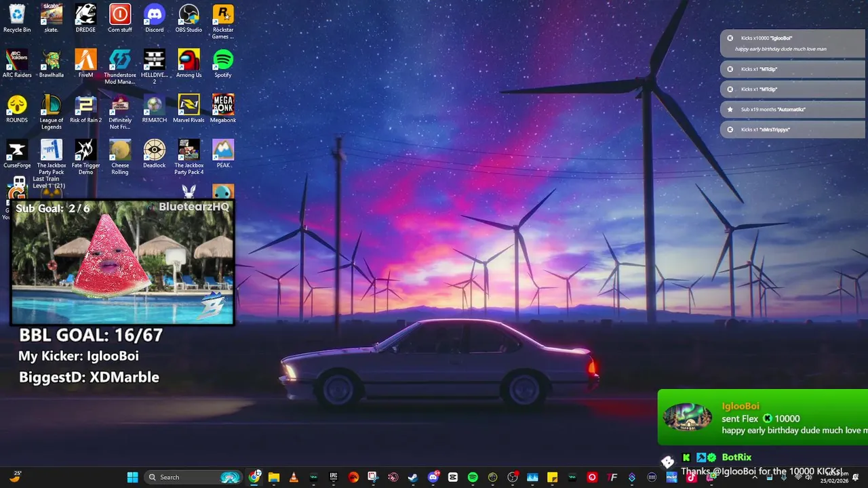Screen dimensions: 868x488
Task: Select the Discord desktop shortcut
Action: point(155,18)
